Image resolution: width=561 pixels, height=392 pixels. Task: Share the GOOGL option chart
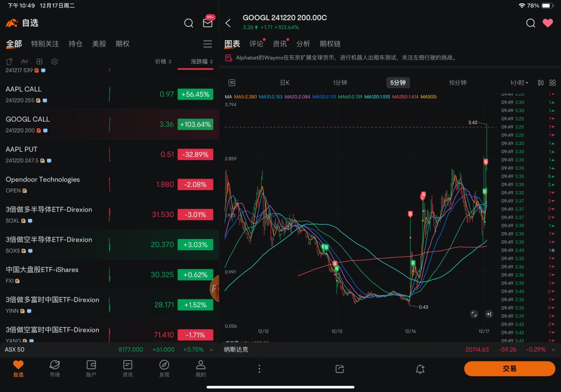(340, 369)
